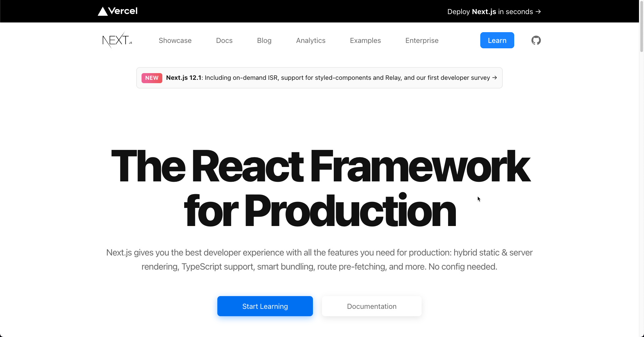Image resolution: width=644 pixels, height=337 pixels.
Task: Click the Next.js logo
Action: (117, 40)
